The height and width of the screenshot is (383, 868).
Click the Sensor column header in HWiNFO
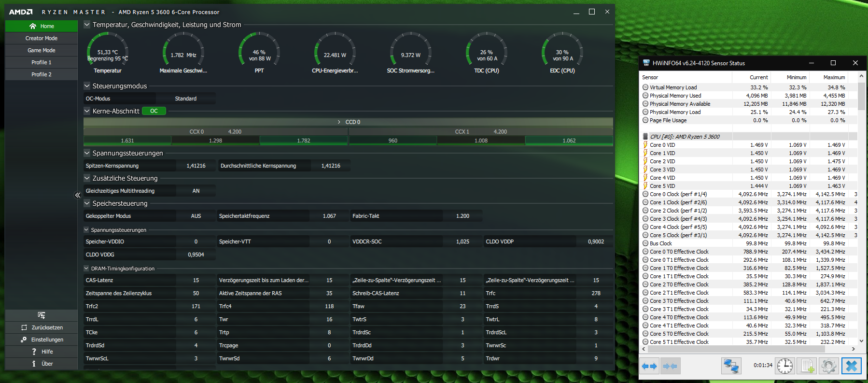coord(686,77)
